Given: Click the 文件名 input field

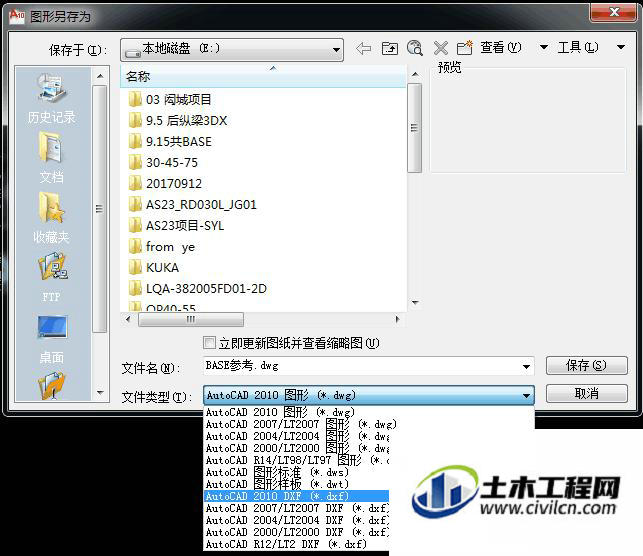Looking at the screenshot, I should (x=363, y=366).
